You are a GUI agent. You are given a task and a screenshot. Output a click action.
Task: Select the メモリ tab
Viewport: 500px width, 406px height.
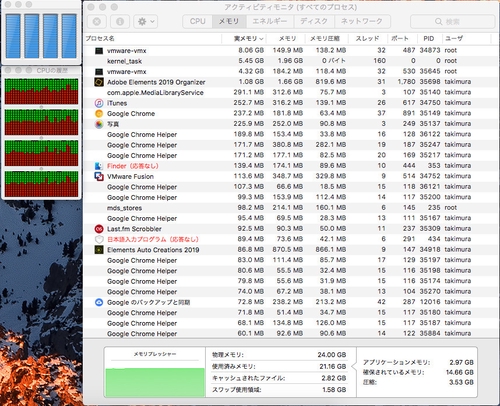(229, 21)
